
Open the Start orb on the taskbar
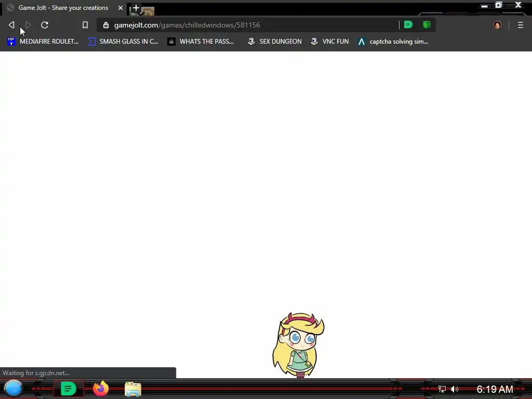13,389
